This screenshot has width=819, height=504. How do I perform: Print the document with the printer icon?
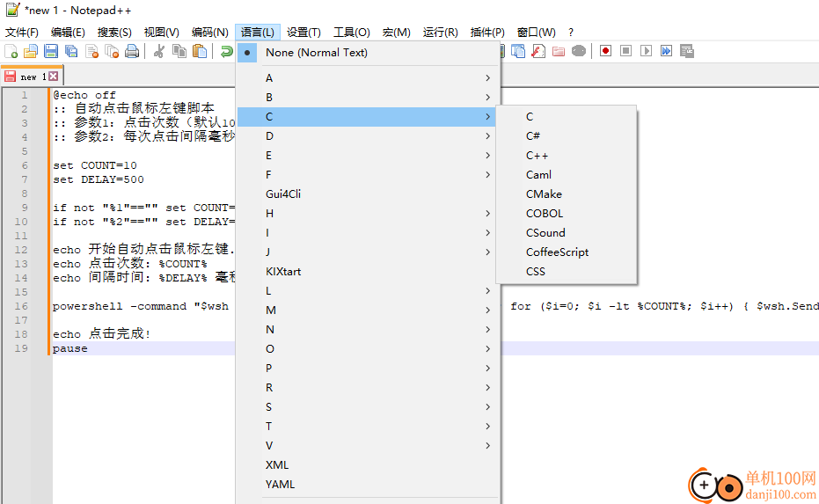pos(132,51)
